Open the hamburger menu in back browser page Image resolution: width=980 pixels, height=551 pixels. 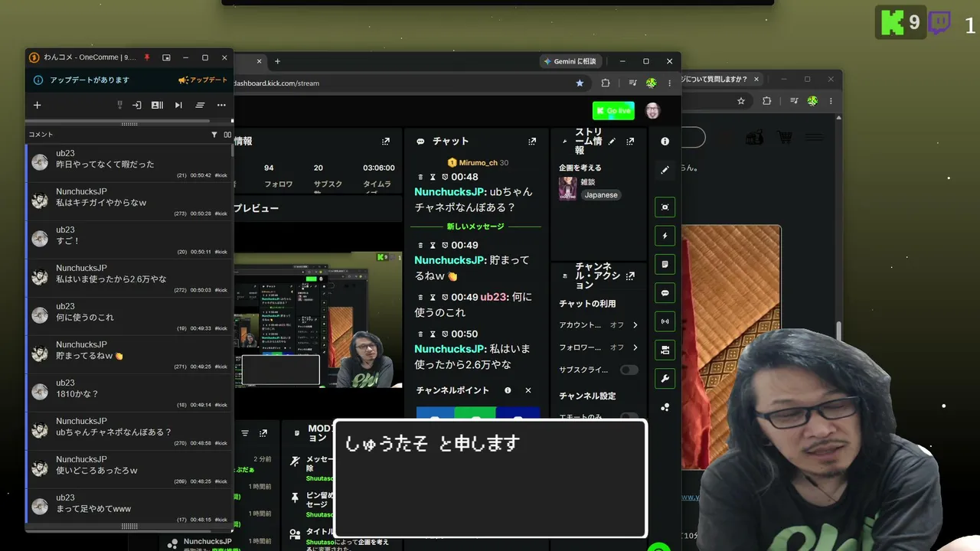815,138
